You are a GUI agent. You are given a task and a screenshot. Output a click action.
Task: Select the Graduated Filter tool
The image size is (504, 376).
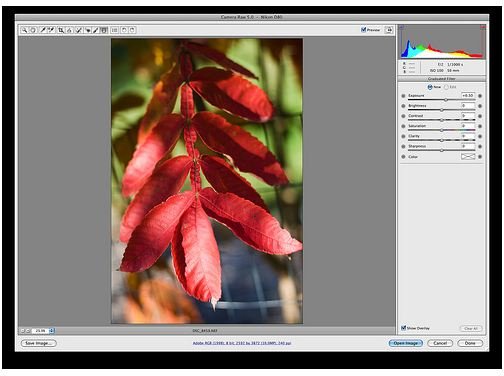pyautogui.click(x=104, y=30)
